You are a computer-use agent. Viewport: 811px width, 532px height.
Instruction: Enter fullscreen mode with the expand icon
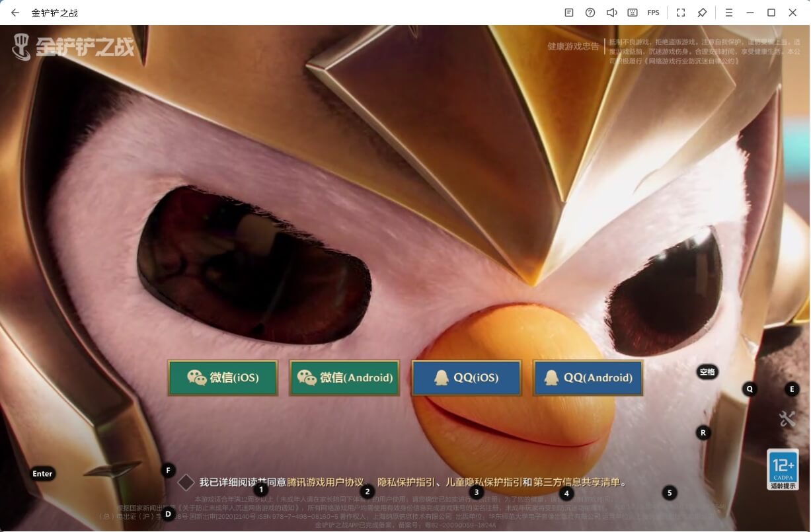tap(681, 13)
